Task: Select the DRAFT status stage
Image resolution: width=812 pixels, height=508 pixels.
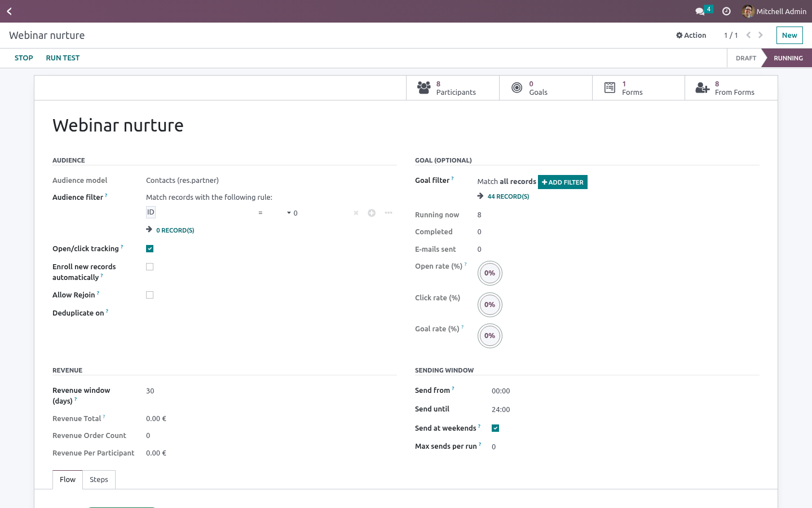Action: tap(745, 58)
